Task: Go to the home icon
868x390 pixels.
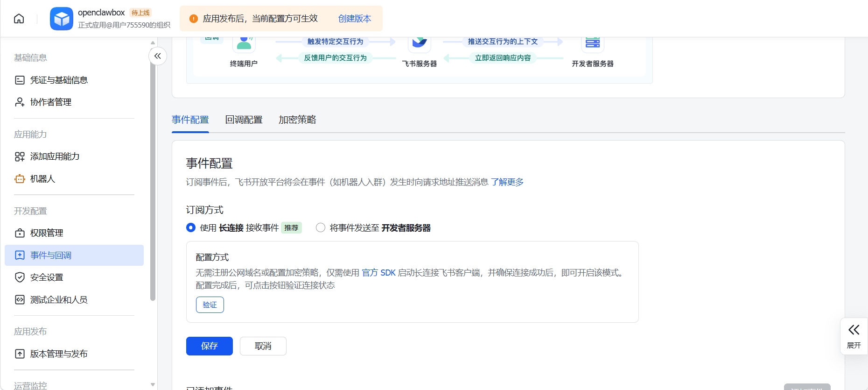Action: [x=19, y=19]
